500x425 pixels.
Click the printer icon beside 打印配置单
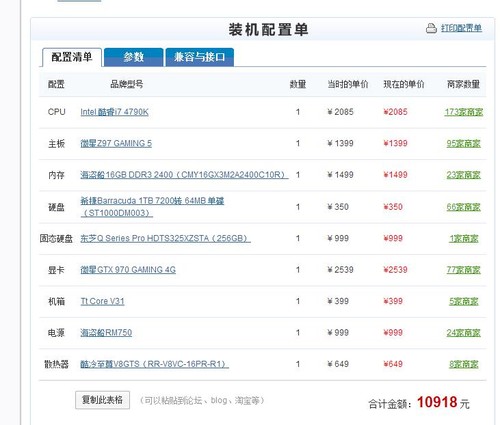pyautogui.click(x=431, y=28)
